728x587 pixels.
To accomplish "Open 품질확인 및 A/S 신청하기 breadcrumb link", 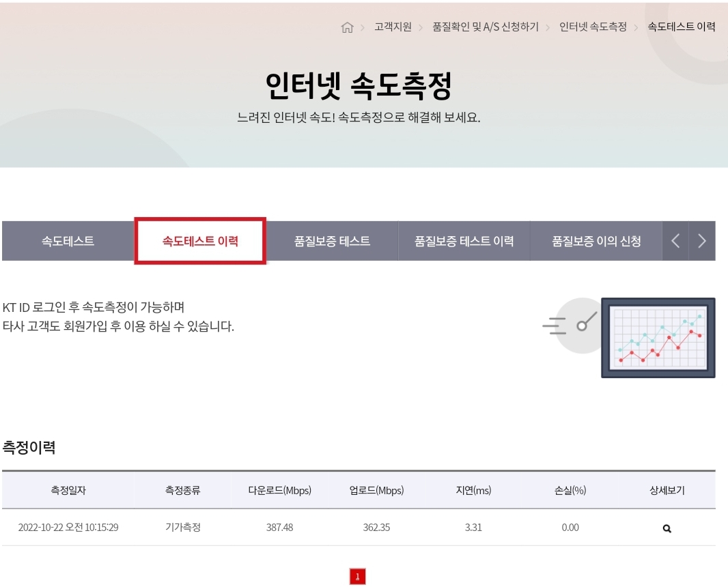I will (x=485, y=27).
